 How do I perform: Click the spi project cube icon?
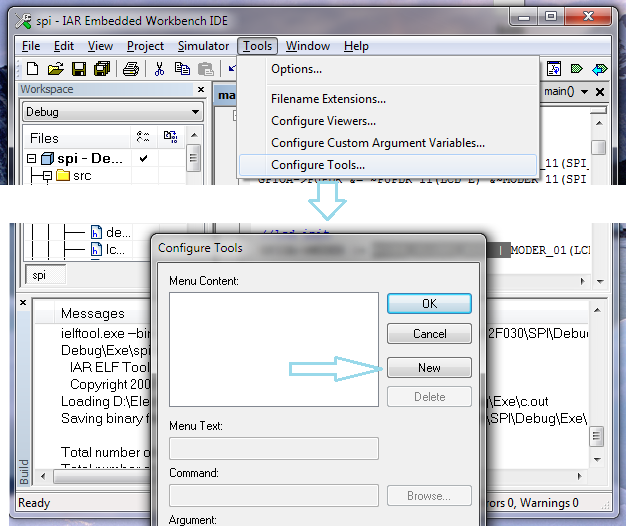coord(48,159)
